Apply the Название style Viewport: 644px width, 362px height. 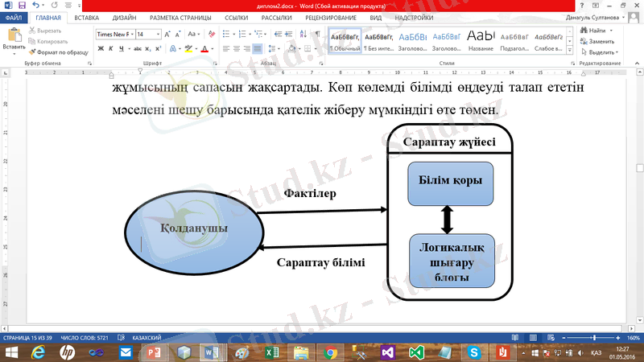[x=481, y=39]
